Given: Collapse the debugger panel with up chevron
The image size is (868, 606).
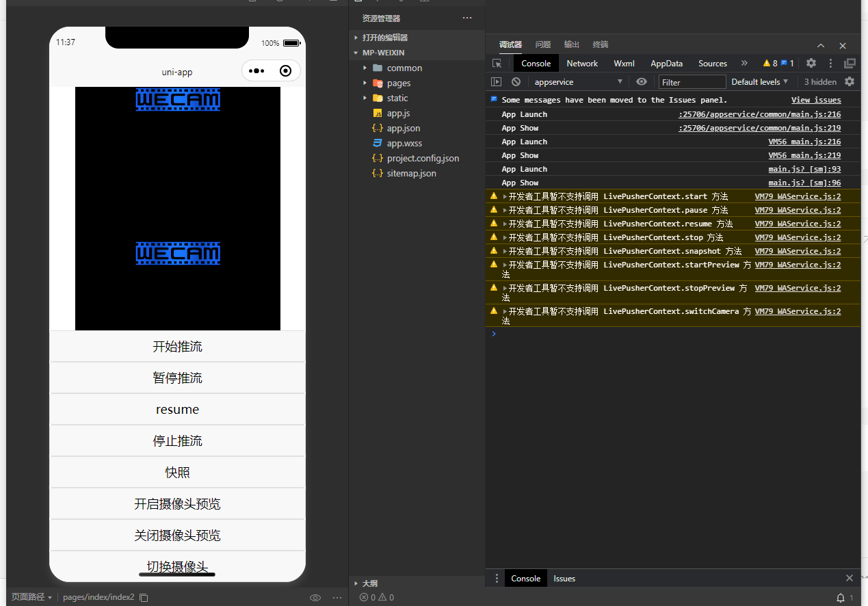Looking at the screenshot, I should point(821,45).
